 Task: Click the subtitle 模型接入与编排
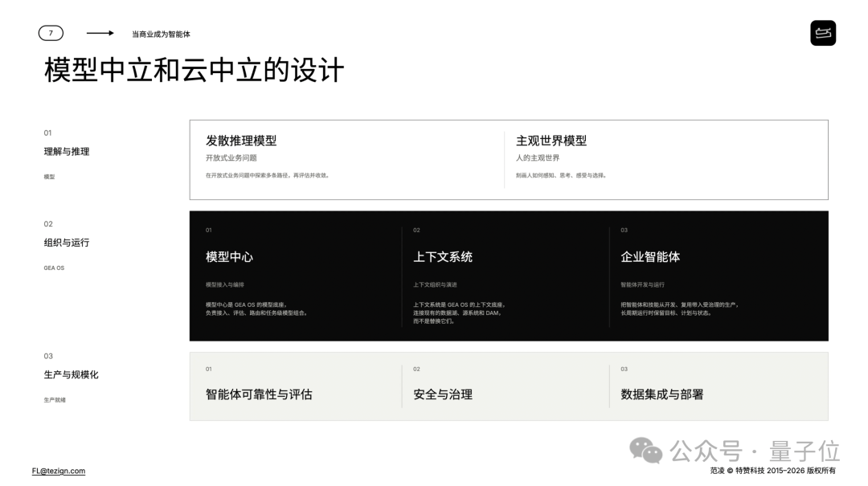click(x=225, y=285)
